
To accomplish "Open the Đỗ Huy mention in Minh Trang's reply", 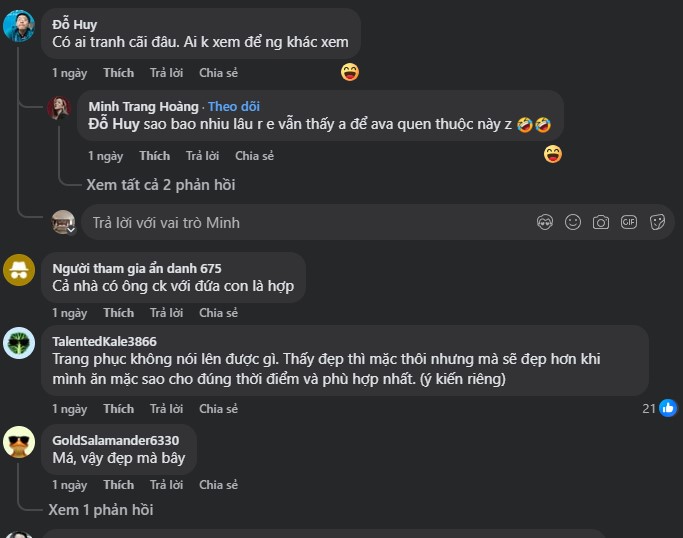I will pos(113,124).
